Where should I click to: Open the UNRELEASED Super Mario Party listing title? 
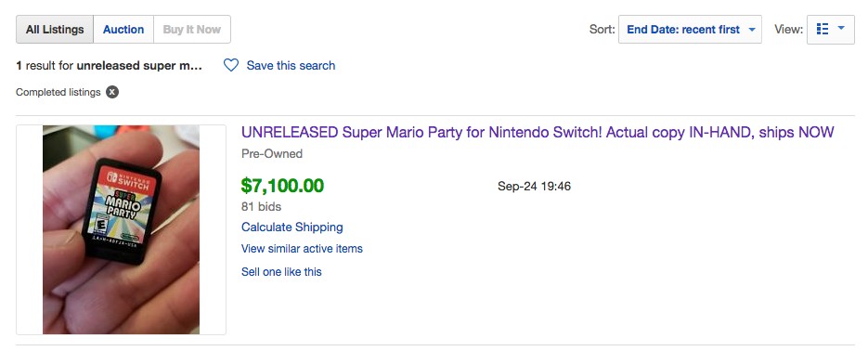click(538, 133)
